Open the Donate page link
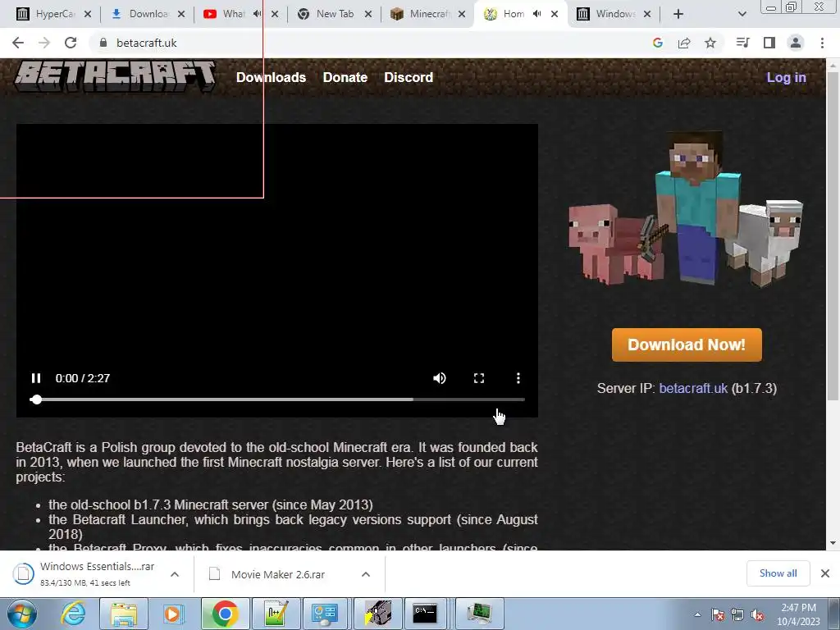This screenshot has width=840, height=630. (345, 77)
